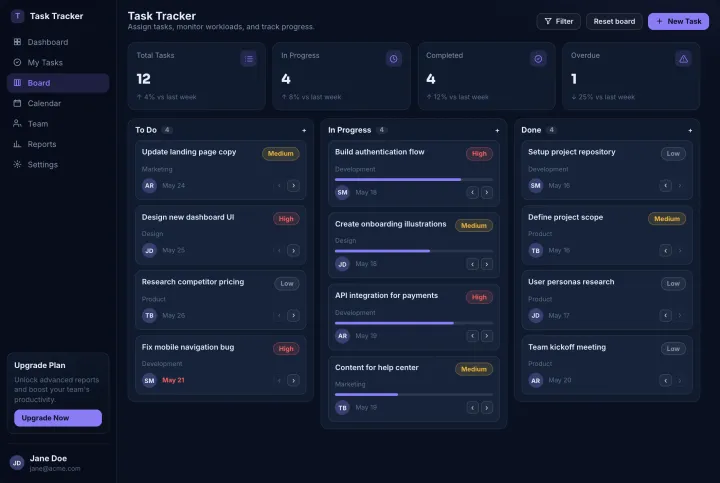Click AR avatar on 'Update landing page copy'

(149, 186)
